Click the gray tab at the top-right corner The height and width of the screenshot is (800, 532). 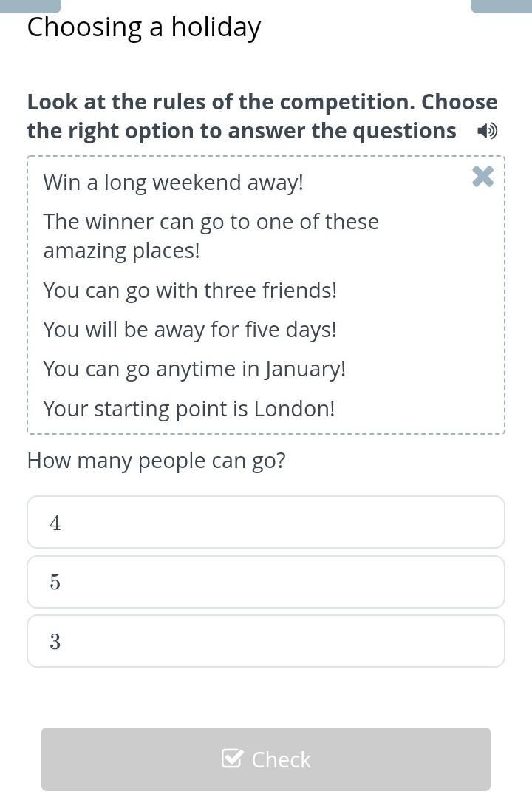click(x=502, y=6)
